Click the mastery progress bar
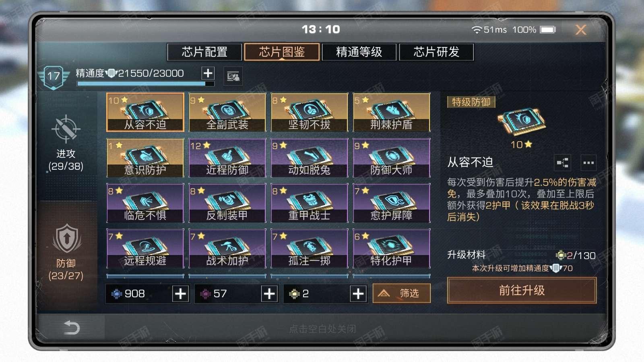 (145, 84)
